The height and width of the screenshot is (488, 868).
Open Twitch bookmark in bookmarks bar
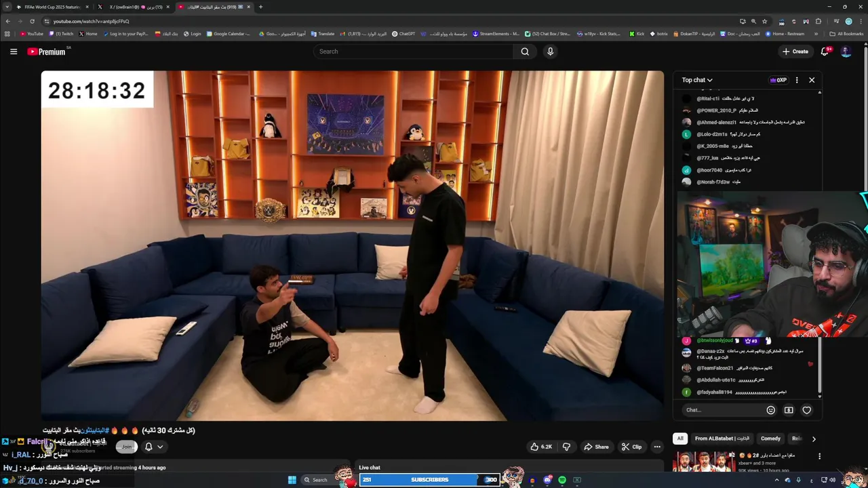[61, 33]
